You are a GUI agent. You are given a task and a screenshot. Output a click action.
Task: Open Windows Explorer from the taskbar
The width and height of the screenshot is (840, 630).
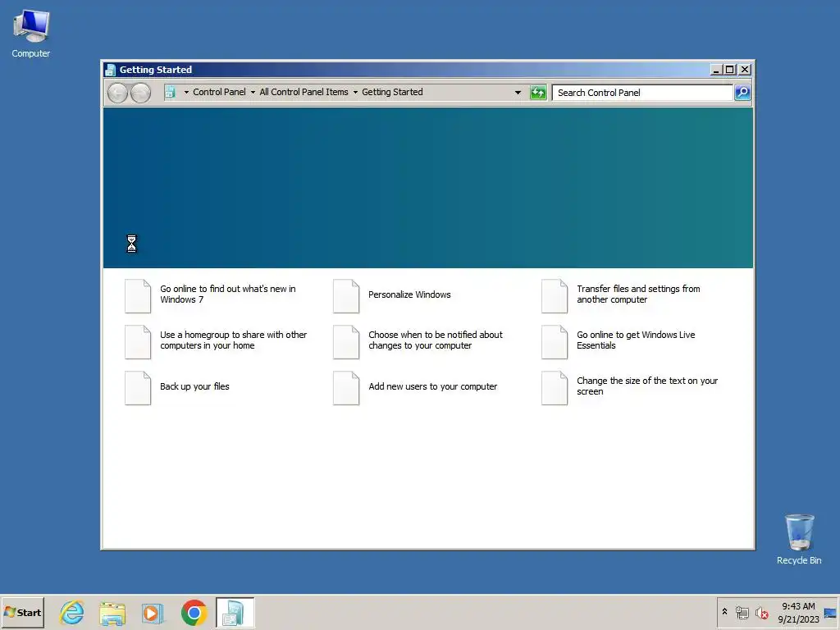tap(112, 612)
